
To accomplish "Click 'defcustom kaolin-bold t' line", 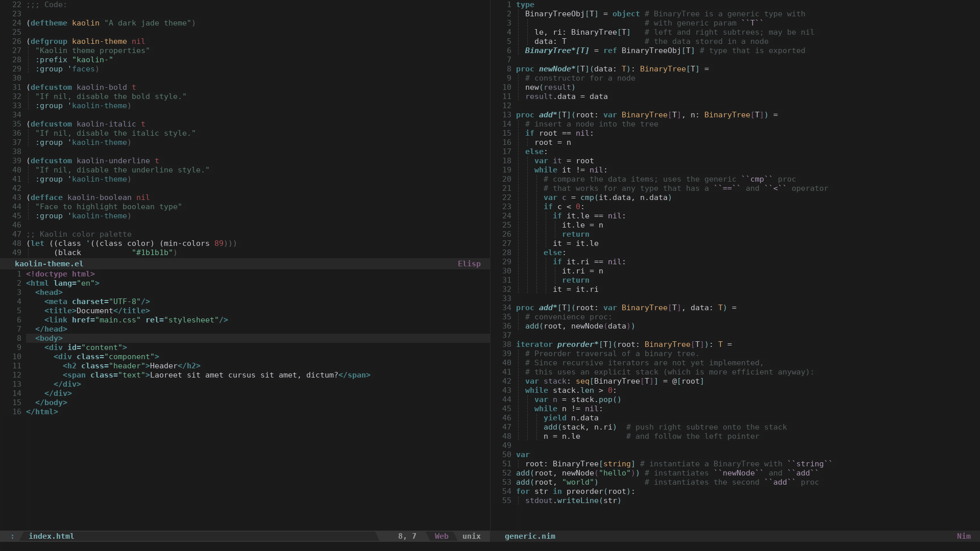I will click(x=81, y=87).
